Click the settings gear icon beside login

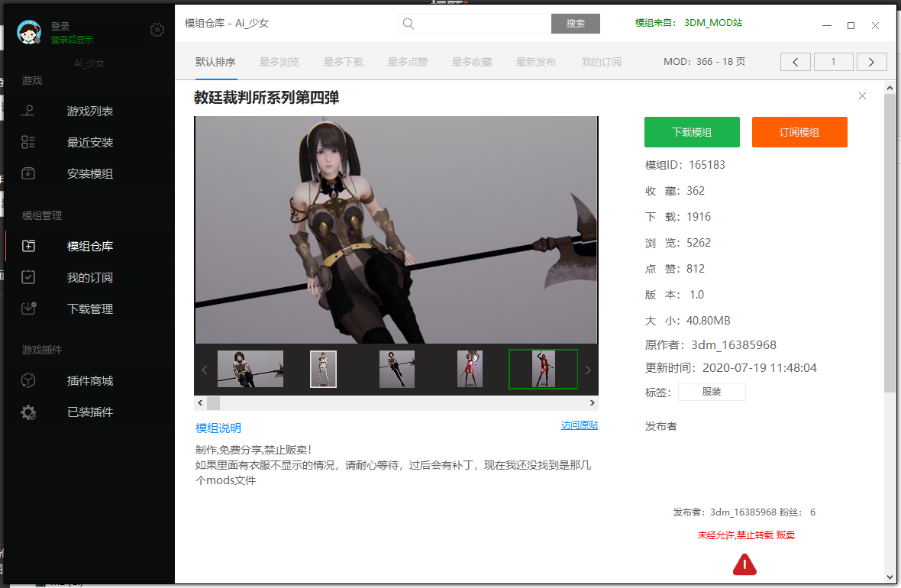(x=157, y=30)
